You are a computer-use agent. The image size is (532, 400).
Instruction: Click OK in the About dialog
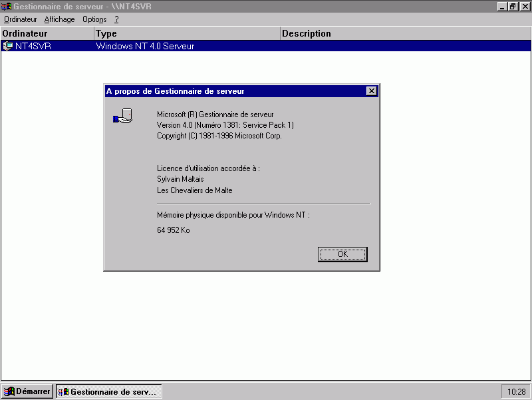(x=342, y=254)
